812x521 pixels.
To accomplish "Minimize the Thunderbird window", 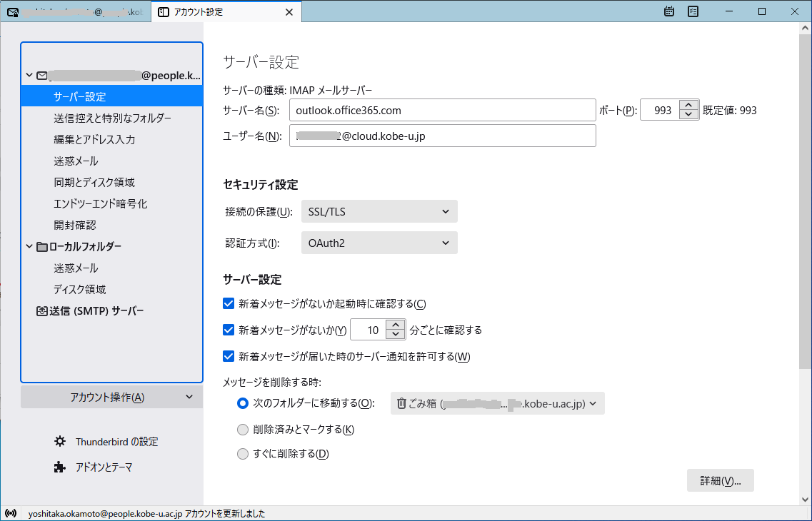I will pos(729,11).
